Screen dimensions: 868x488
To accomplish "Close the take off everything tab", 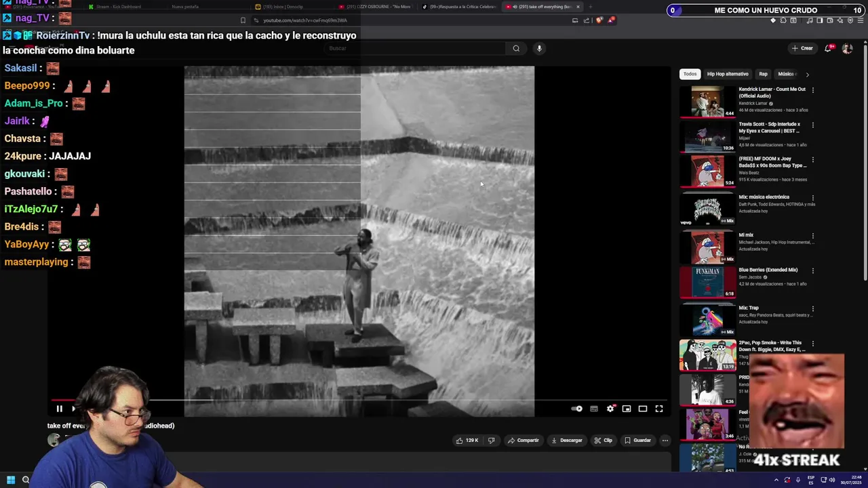I will [x=578, y=7].
